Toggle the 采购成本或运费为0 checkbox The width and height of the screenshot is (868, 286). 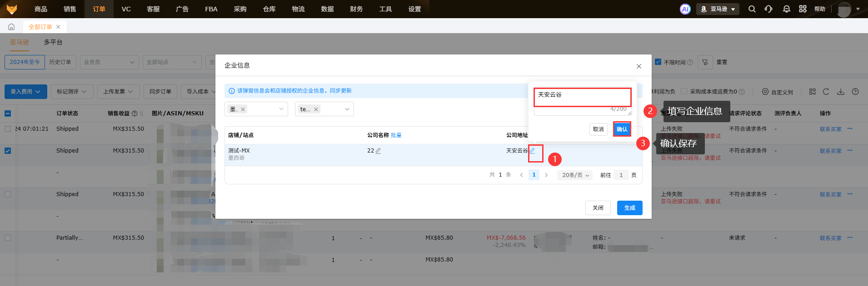(x=684, y=92)
